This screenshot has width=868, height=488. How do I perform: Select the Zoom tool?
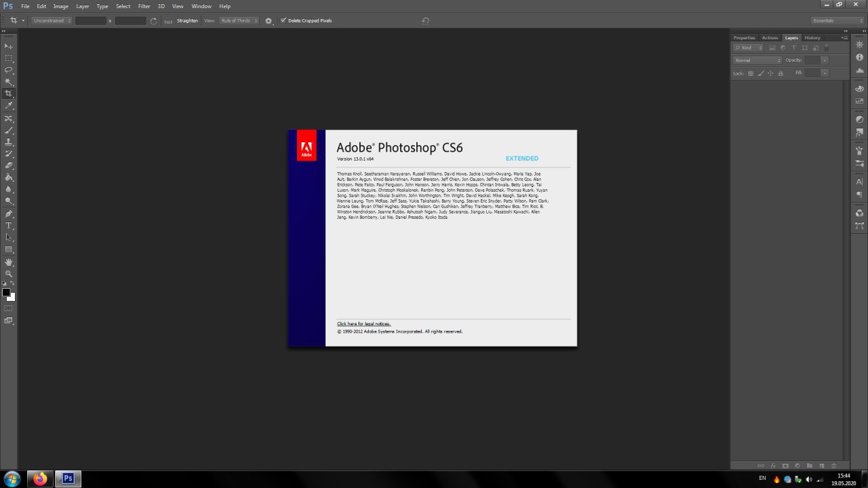pyautogui.click(x=9, y=274)
